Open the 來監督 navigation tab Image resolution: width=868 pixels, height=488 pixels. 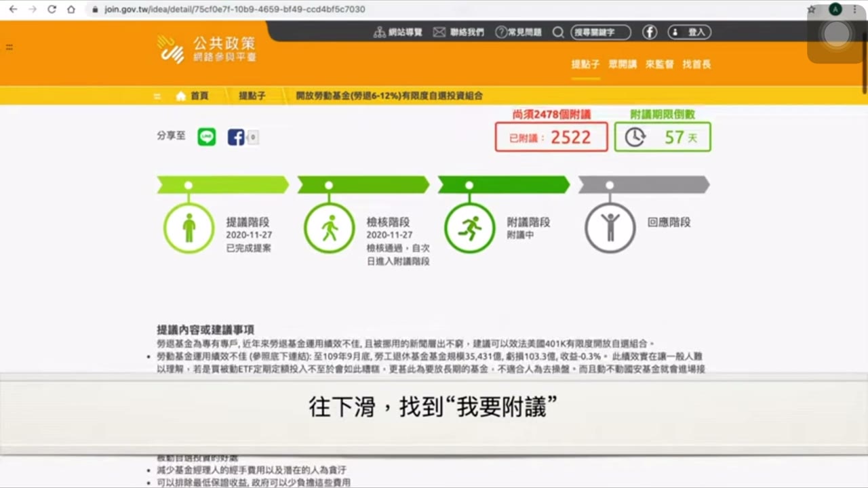tap(660, 64)
